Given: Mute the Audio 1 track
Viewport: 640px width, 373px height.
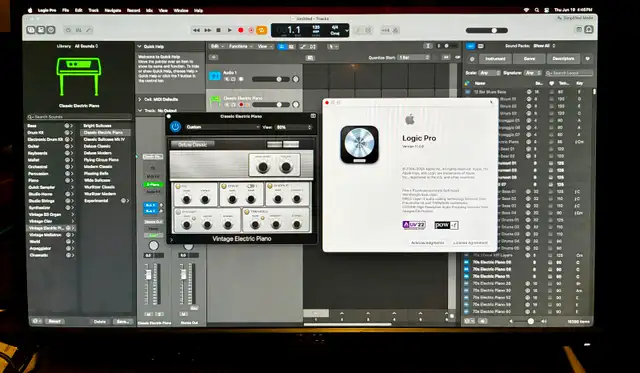Looking at the screenshot, I should (x=227, y=79).
